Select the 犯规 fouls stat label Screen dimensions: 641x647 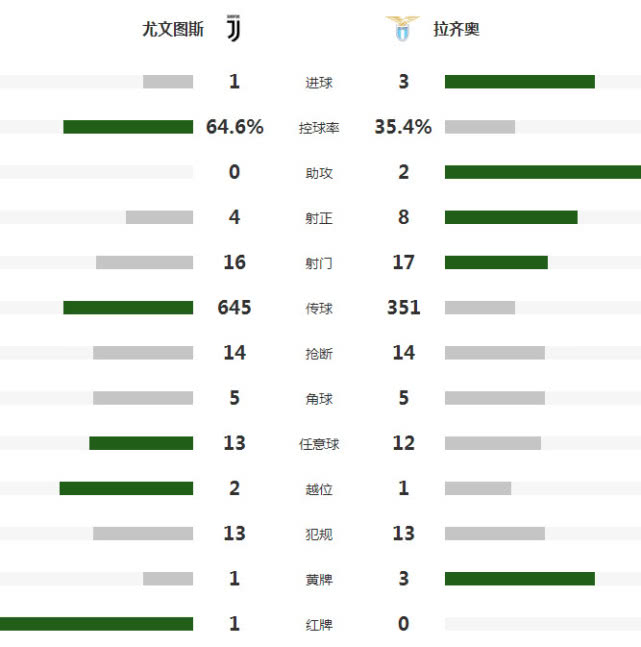pos(319,534)
